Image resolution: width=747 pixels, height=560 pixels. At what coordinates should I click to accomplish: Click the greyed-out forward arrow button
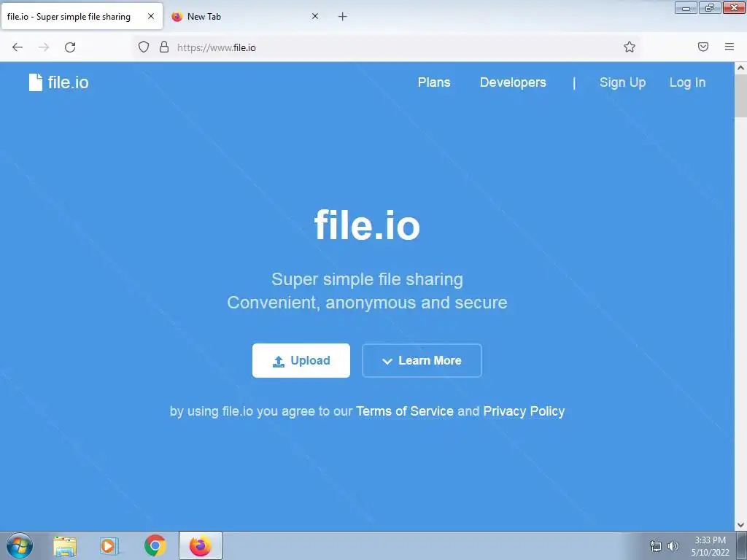(x=44, y=47)
